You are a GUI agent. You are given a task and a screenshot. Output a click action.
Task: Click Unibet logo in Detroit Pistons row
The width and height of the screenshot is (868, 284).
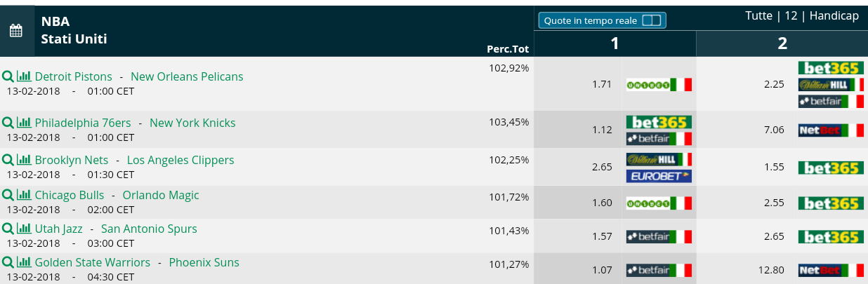(659, 84)
